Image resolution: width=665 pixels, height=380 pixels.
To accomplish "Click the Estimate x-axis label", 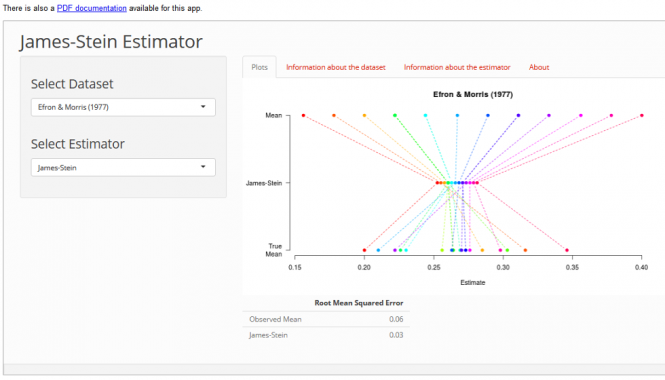I will (473, 282).
